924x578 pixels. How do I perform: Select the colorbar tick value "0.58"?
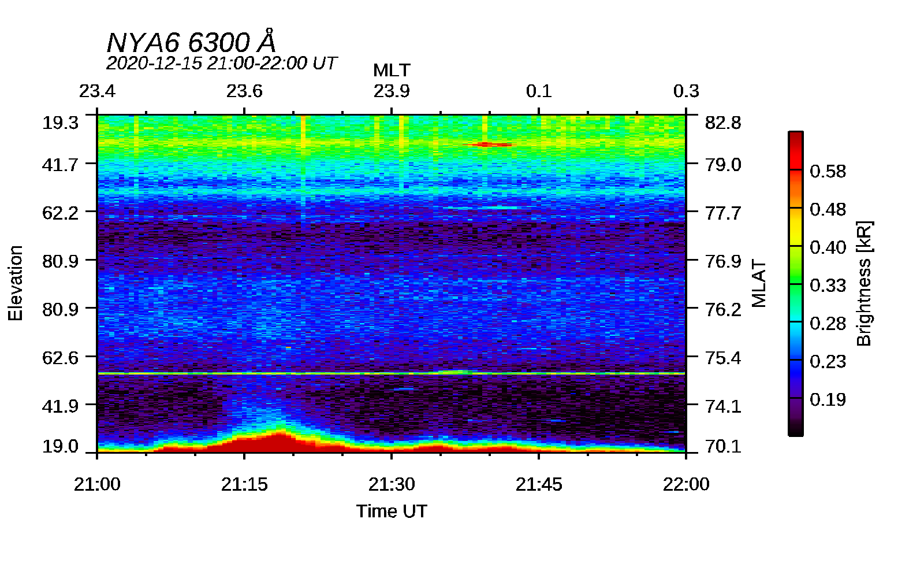pyautogui.click(x=828, y=171)
